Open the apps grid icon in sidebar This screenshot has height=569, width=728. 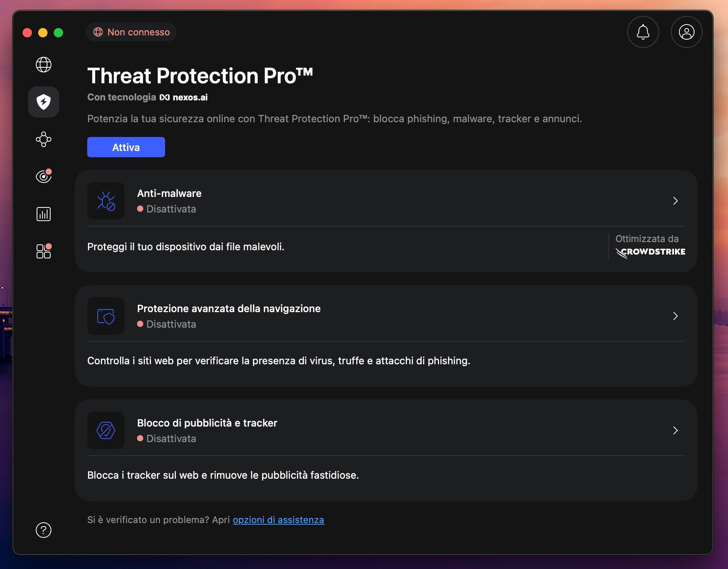coord(44,251)
